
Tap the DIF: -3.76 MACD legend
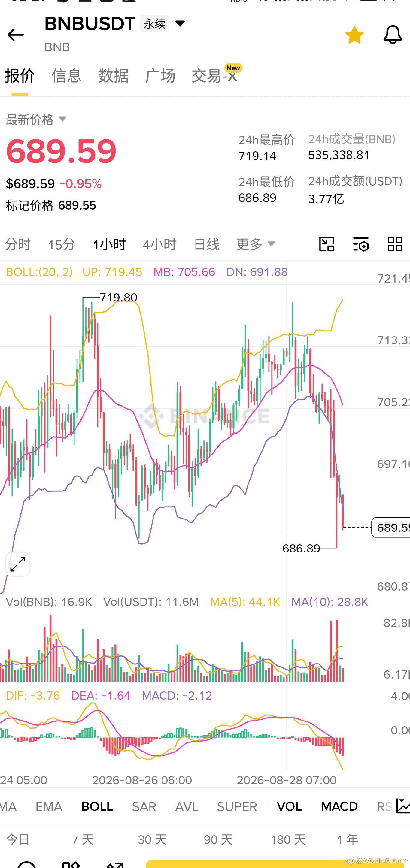point(33,695)
